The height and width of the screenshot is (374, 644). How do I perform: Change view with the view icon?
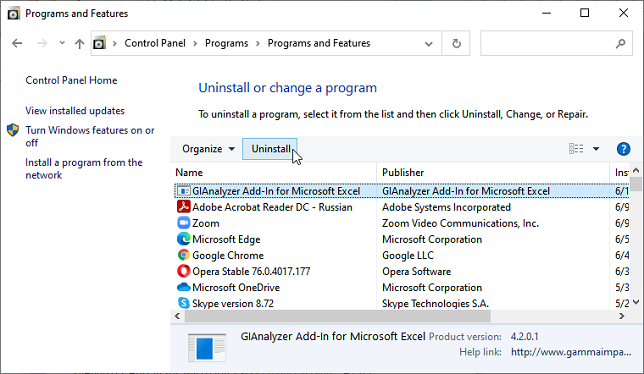tap(576, 149)
